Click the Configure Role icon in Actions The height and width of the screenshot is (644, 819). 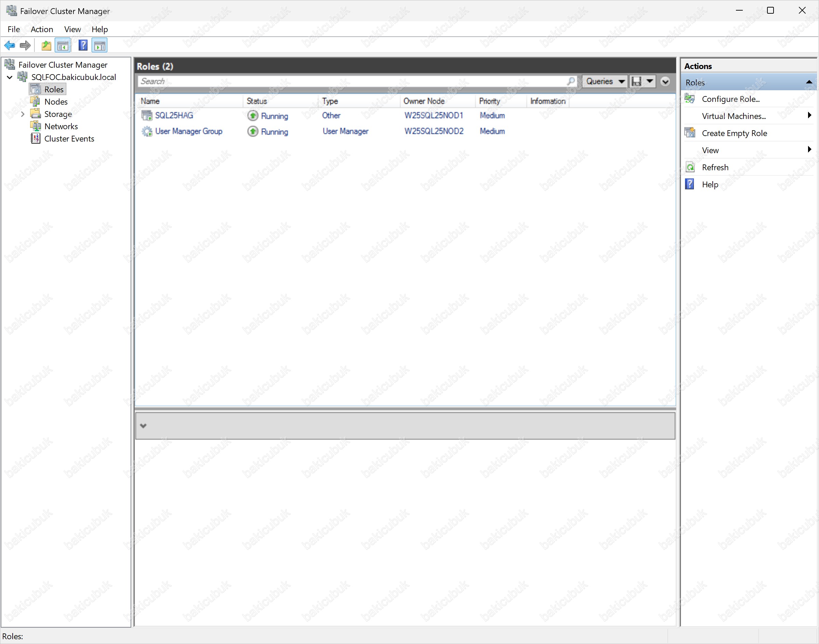click(690, 99)
